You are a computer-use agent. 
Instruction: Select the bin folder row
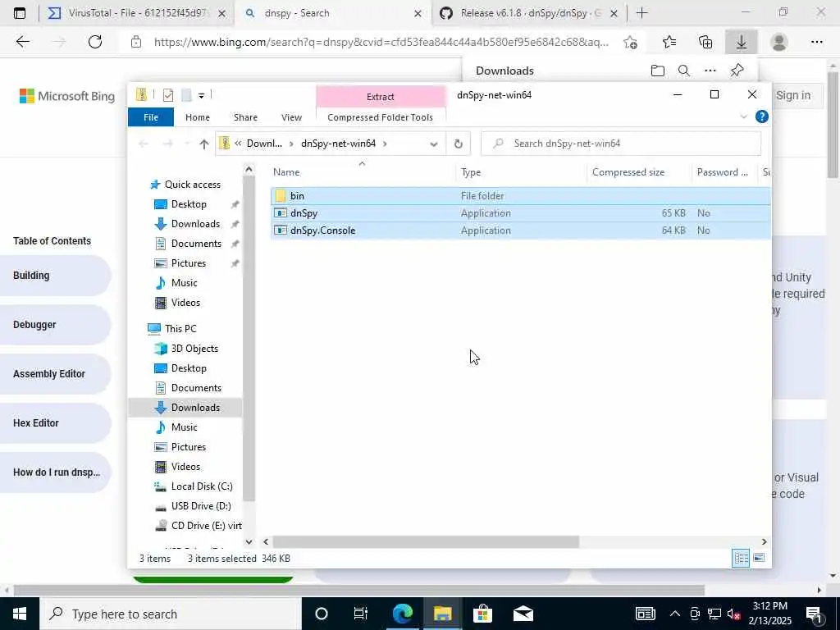click(x=520, y=196)
